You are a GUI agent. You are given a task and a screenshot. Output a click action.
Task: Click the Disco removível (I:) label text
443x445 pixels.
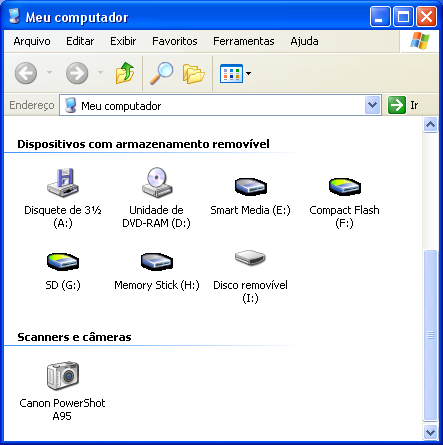click(250, 292)
